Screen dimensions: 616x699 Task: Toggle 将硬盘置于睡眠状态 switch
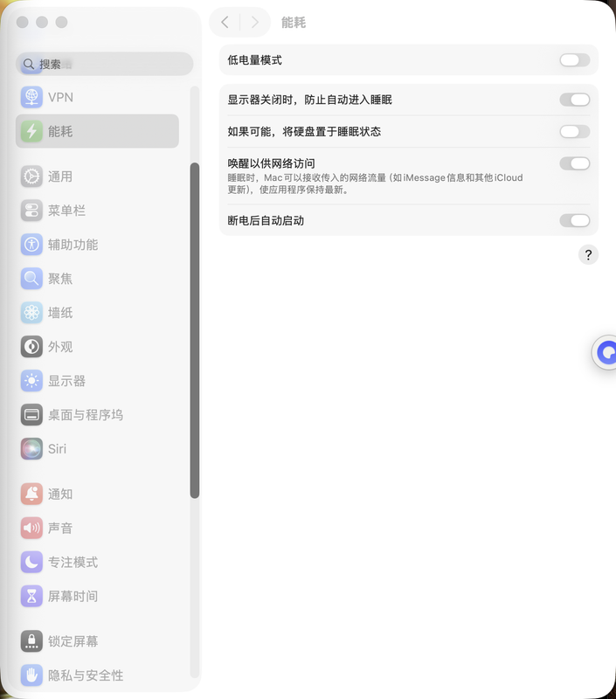point(575,132)
